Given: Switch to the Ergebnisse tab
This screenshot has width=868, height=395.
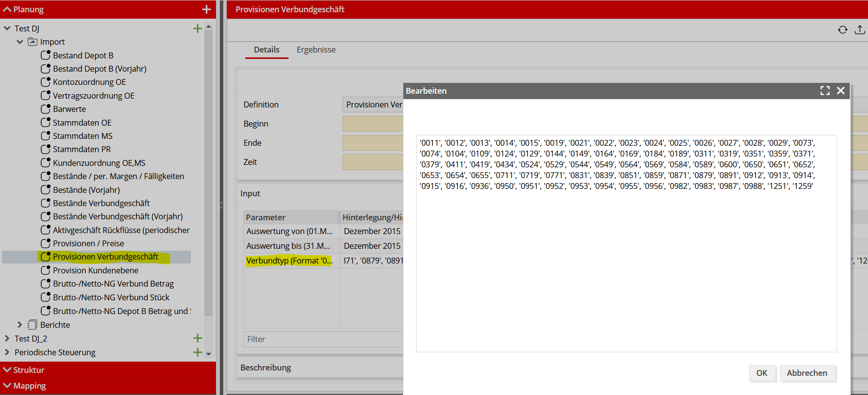Looking at the screenshot, I should (316, 50).
